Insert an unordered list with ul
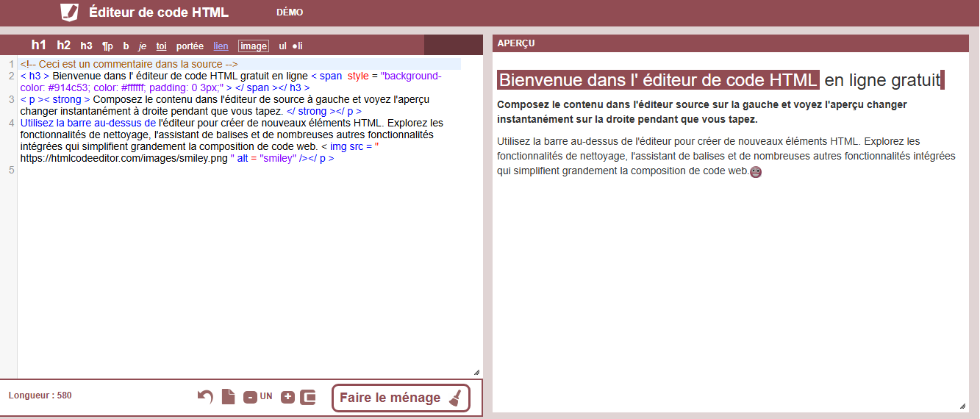The image size is (980, 419). [x=282, y=46]
